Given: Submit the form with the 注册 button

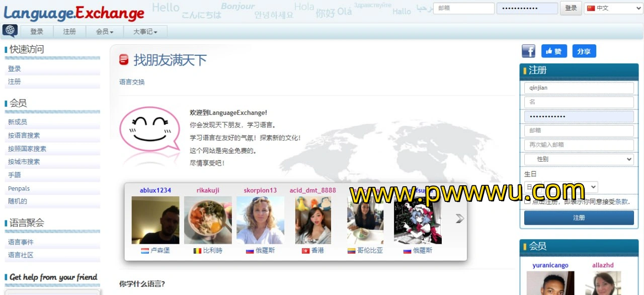Looking at the screenshot, I should click(579, 217).
